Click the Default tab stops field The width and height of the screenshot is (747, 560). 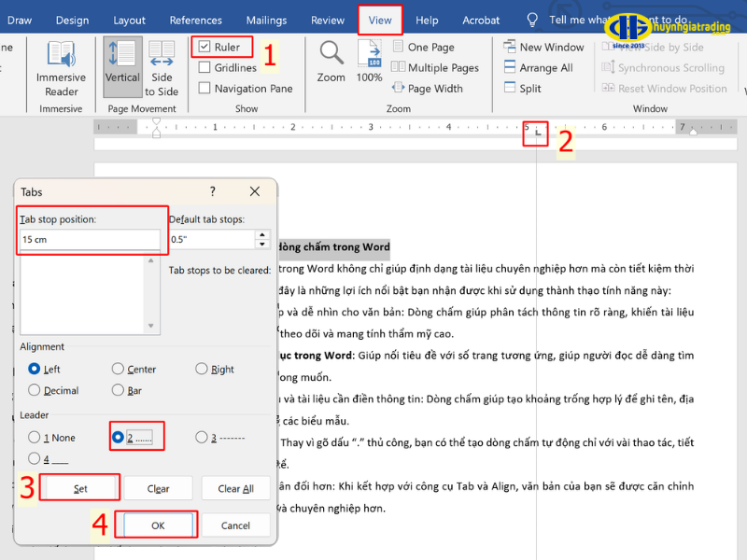click(213, 239)
